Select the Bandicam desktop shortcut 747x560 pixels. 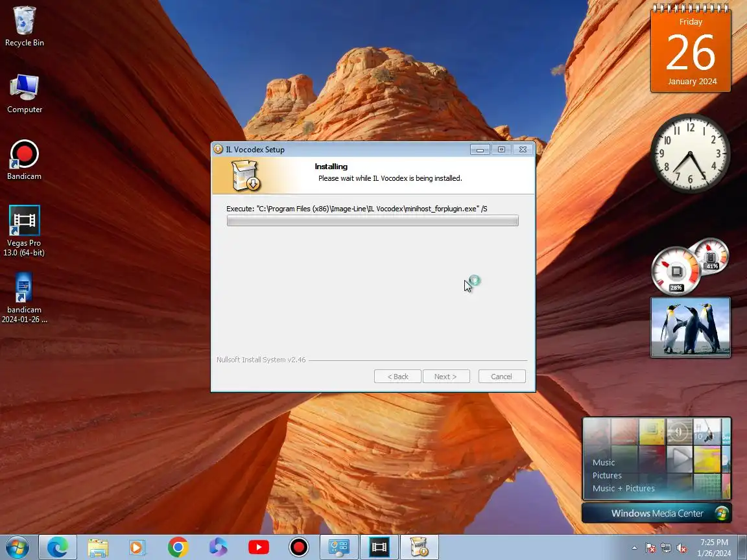point(24,160)
